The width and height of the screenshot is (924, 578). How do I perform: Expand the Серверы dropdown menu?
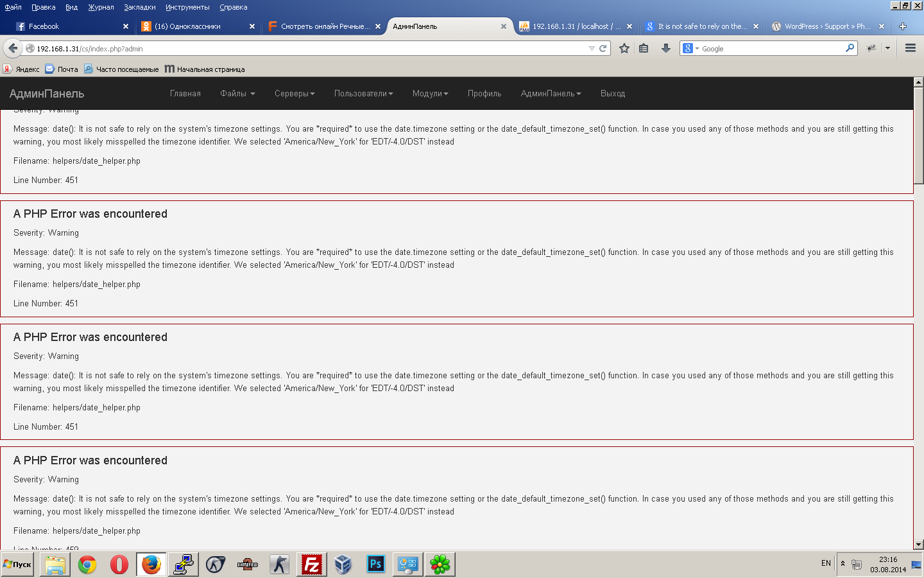[295, 94]
